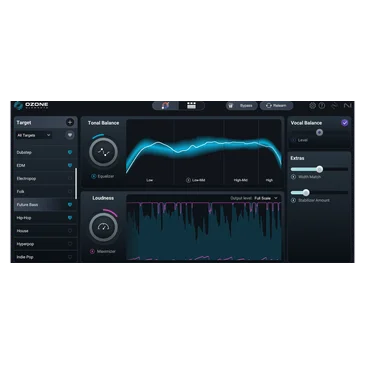Toggle the Width Match power icon
This screenshot has width=365, height=365.
(294, 177)
